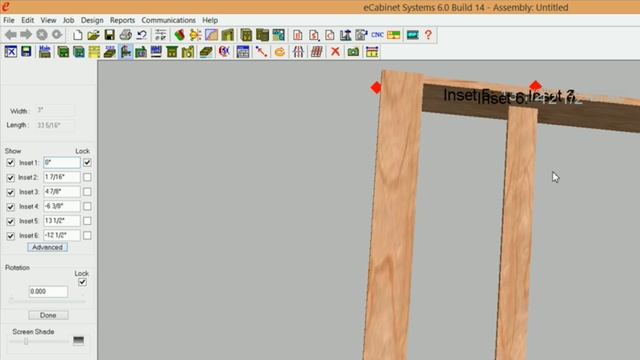Adjust the Screen Shade slider

(26, 341)
